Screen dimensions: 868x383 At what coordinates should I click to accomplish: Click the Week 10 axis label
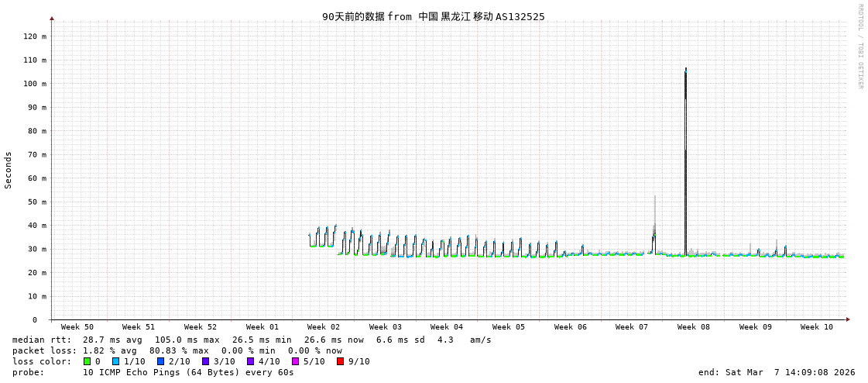[x=816, y=327]
